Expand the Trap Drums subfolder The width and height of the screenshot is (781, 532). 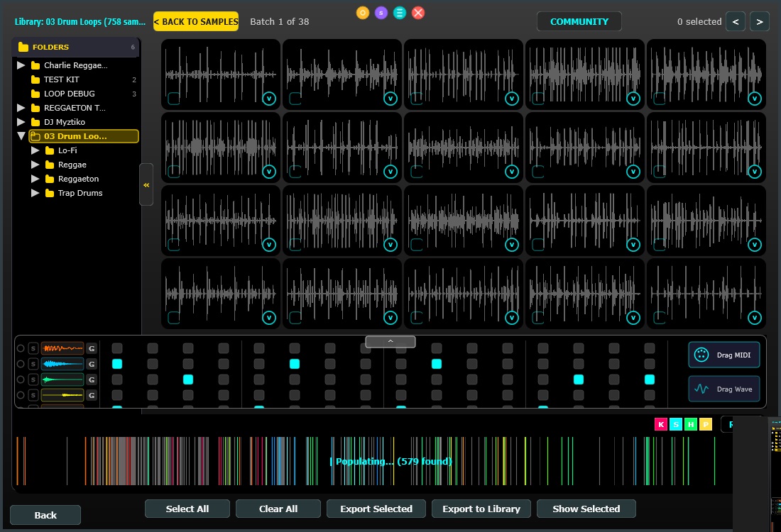(x=35, y=193)
